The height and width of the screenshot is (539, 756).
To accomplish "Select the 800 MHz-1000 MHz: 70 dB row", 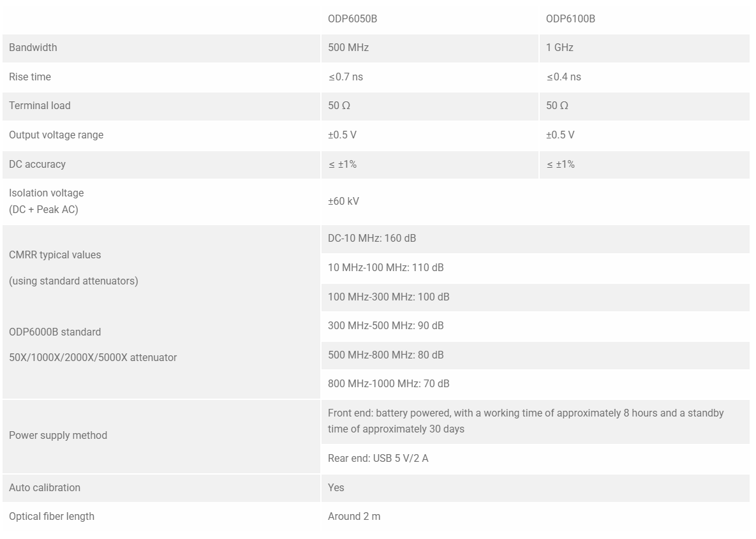I will 389,383.
